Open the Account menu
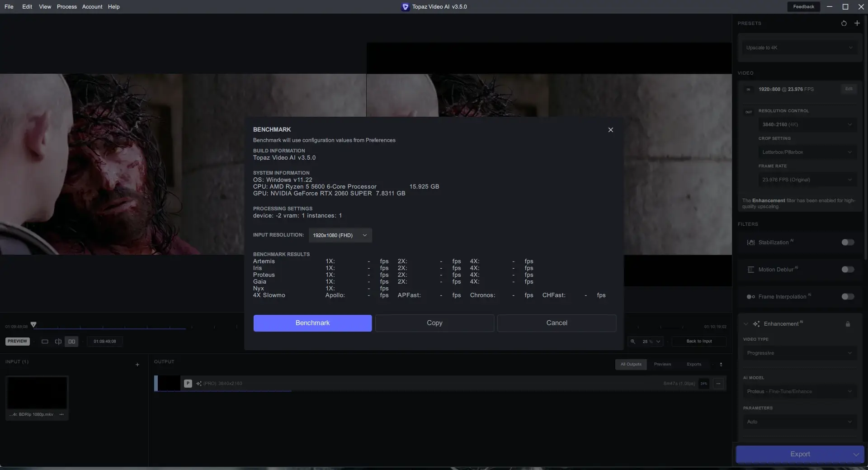This screenshot has width=868, height=470. pyautogui.click(x=92, y=7)
